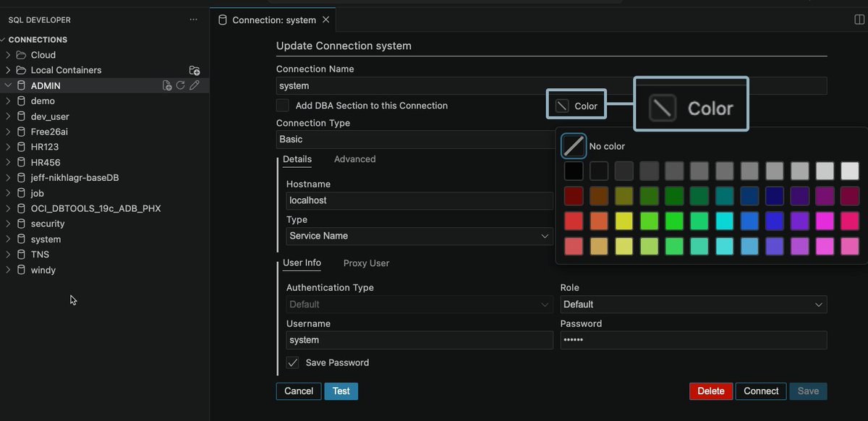Open the SQL Developer panel more actions menu
The width and height of the screenshot is (868, 421).
click(x=193, y=20)
